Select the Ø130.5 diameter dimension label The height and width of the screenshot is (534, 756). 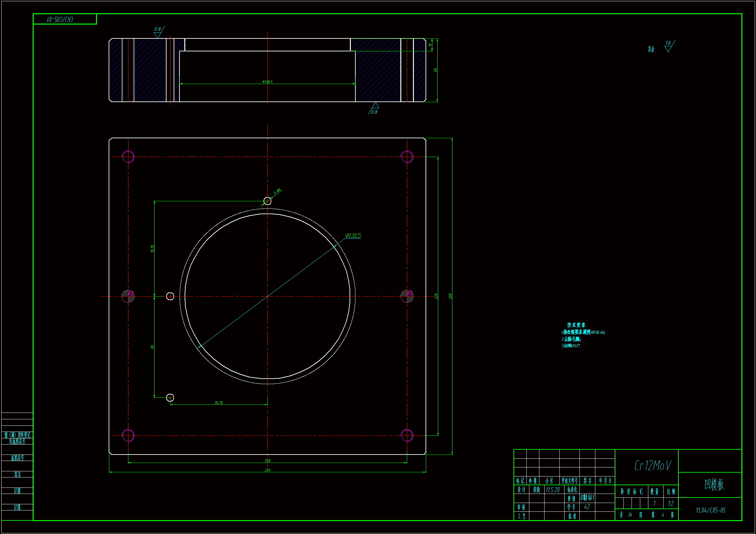tap(353, 236)
